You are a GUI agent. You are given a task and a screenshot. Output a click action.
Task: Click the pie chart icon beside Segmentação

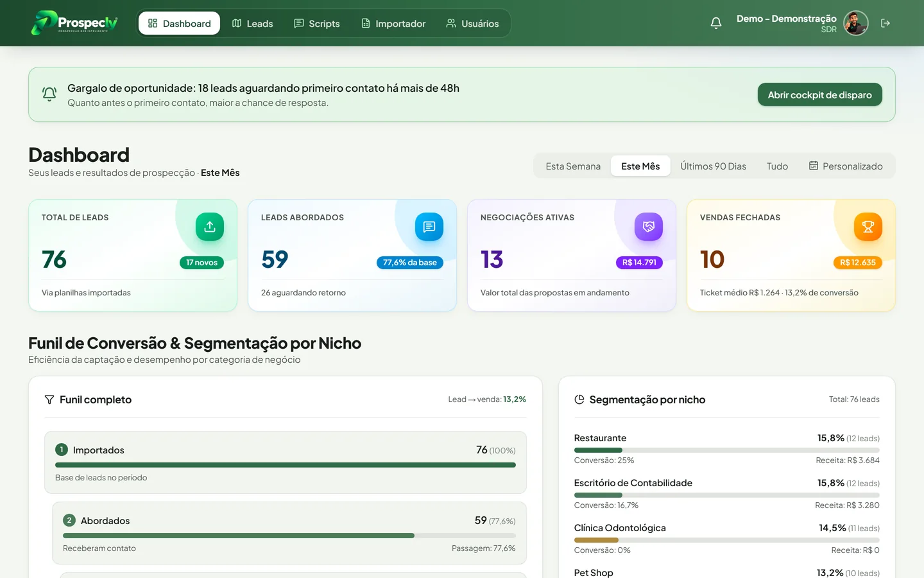(x=579, y=399)
